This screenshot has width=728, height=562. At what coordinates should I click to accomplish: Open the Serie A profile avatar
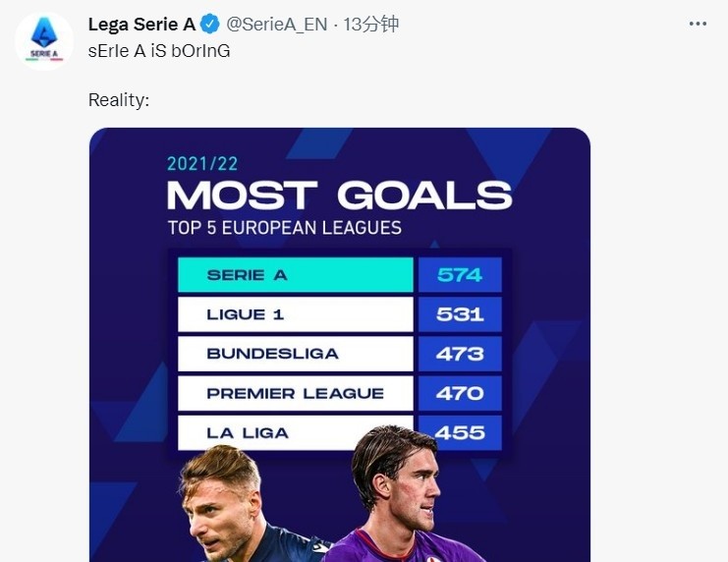coord(44,41)
